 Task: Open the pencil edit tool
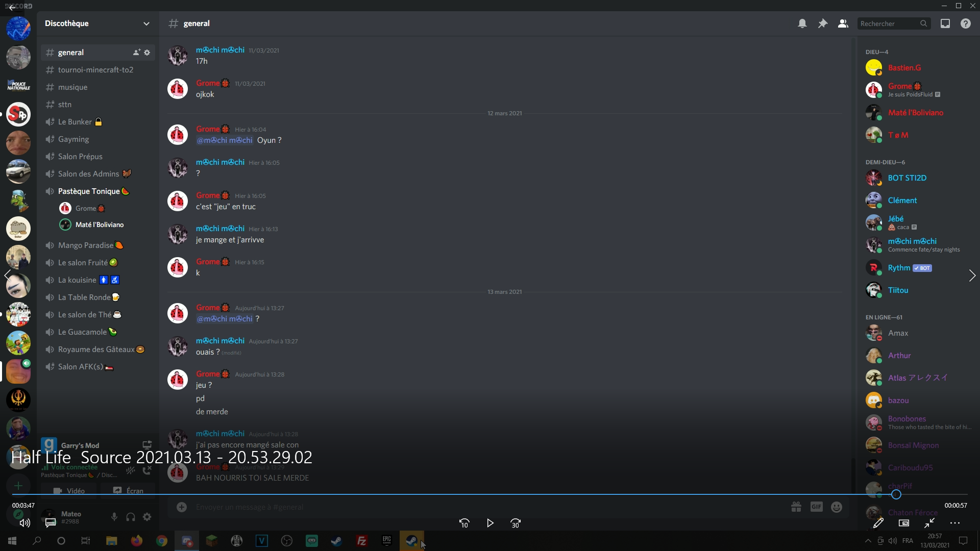point(878,523)
